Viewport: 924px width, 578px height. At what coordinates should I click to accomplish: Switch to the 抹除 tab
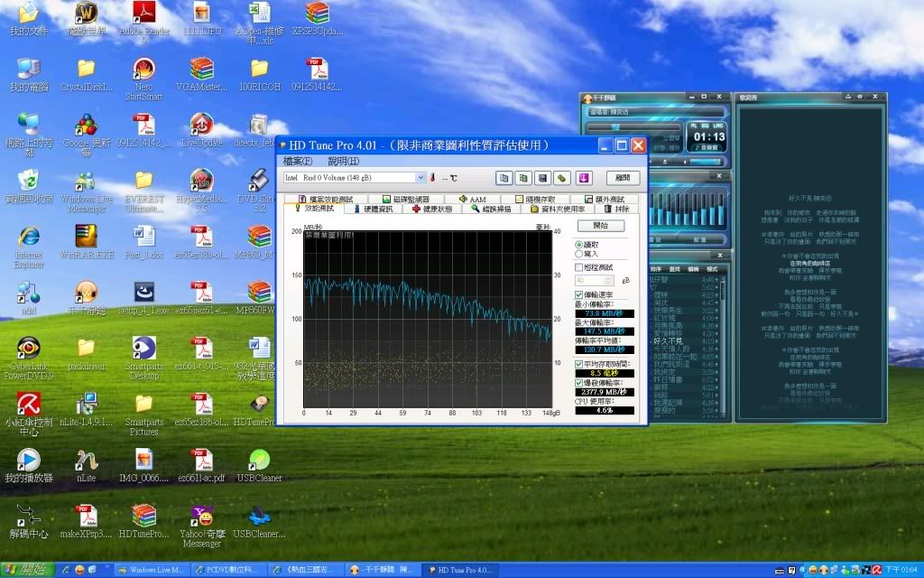[x=617, y=209]
